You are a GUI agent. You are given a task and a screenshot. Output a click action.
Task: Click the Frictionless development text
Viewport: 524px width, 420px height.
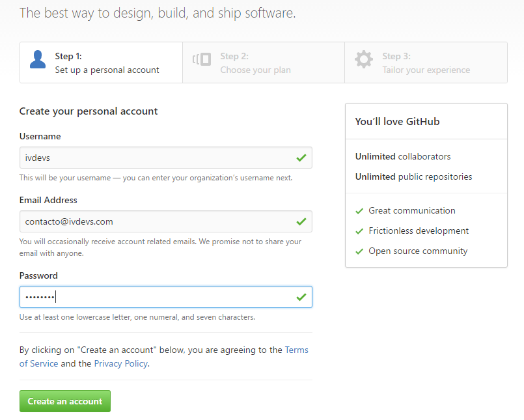coord(419,231)
